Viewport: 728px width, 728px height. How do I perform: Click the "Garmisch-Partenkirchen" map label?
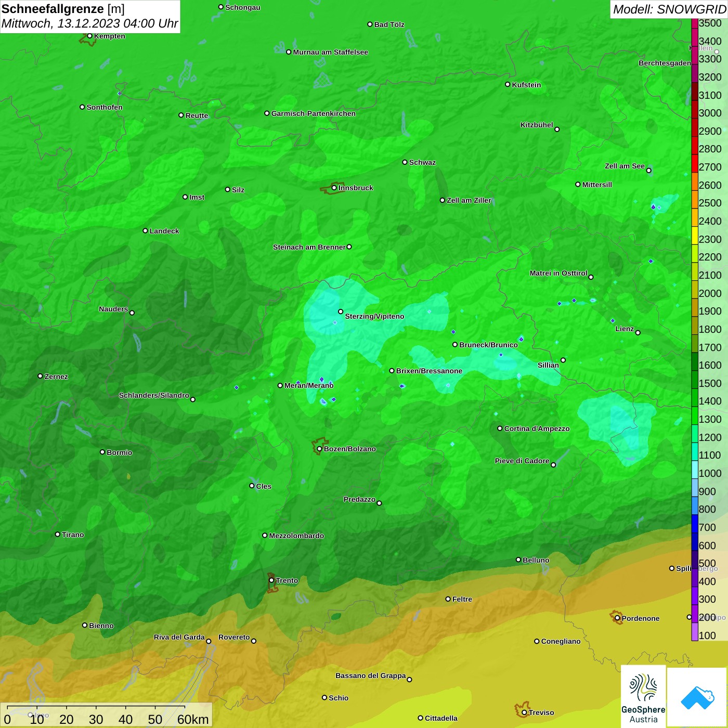(x=314, y=113)
